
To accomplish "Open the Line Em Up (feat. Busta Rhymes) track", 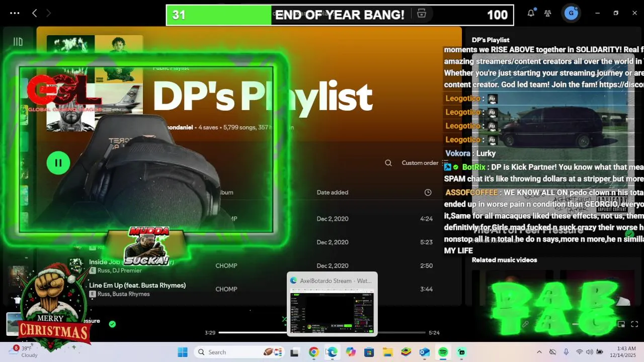I will [137, 285].
